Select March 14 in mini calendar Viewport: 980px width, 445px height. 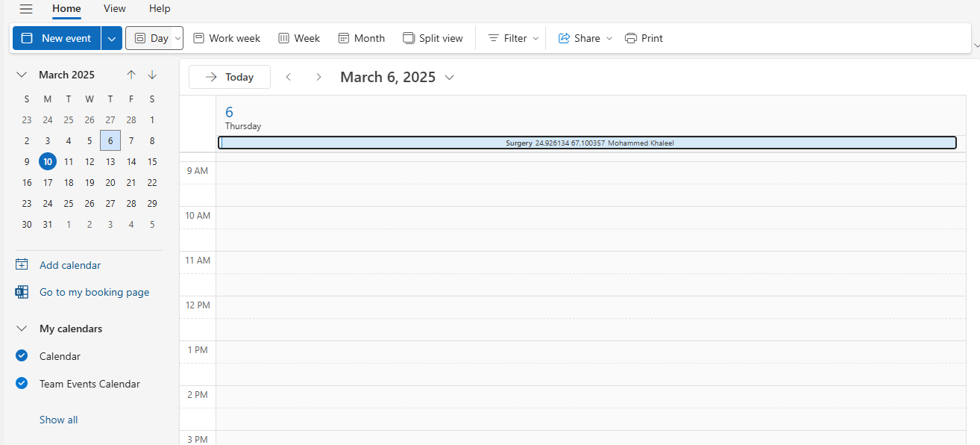click(131, 161)
